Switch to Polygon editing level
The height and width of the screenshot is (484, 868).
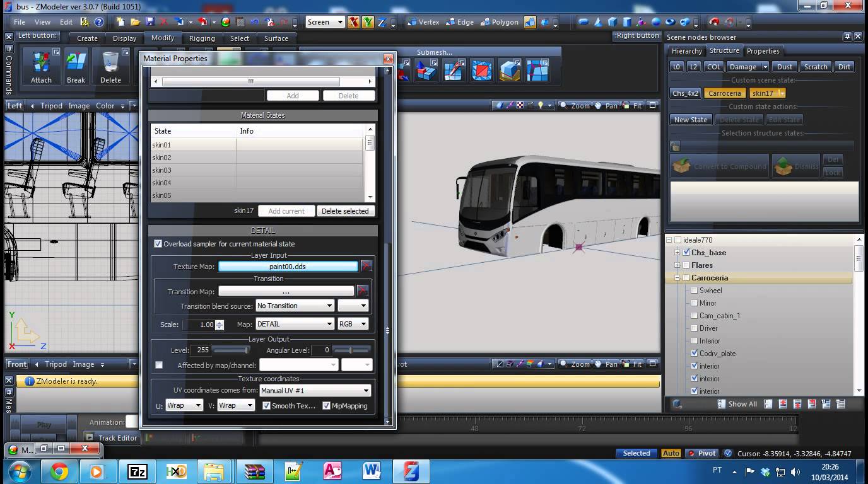tap(499, 22)
